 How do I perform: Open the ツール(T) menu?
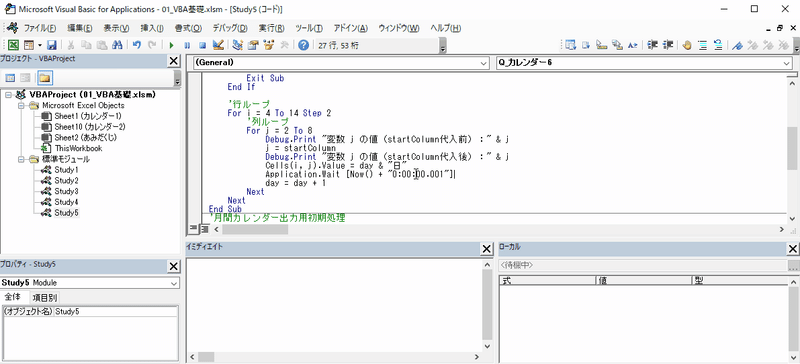point(309,28)
